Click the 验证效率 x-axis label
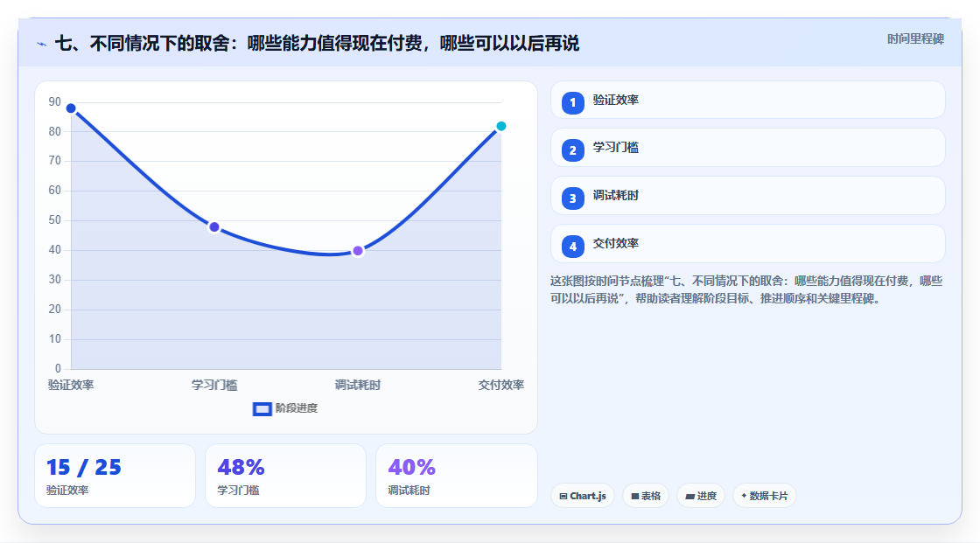Image resolution: width=980 pixels, height=543 pixels. pyautogui.click(x=71, y=386)
